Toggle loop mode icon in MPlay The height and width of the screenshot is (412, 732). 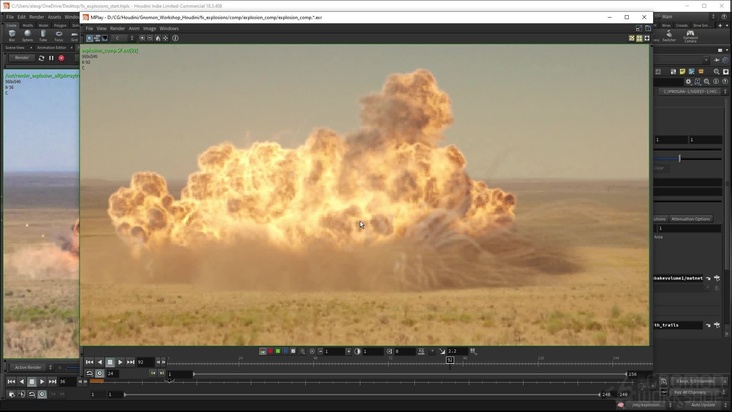click(x=90, y=373)
